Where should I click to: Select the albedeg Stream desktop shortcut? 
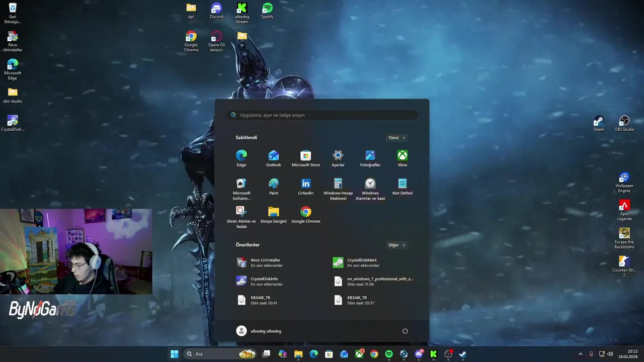(242, 13)
